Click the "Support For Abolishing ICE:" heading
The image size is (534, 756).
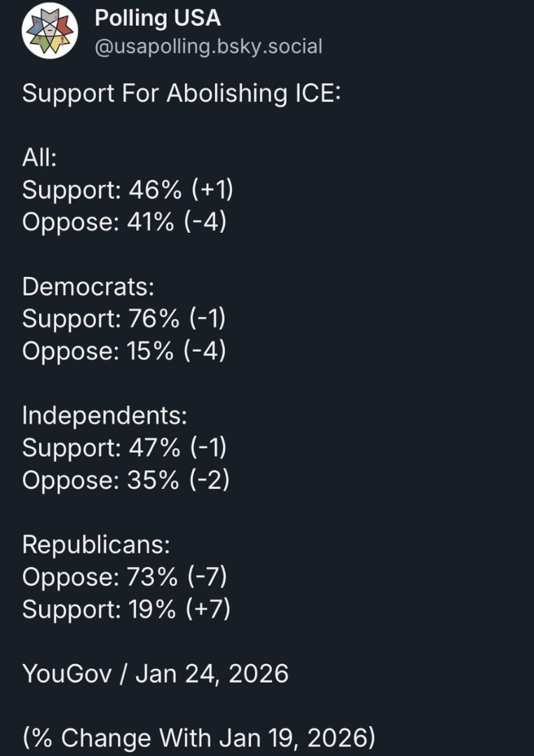(x=181, y=93)
